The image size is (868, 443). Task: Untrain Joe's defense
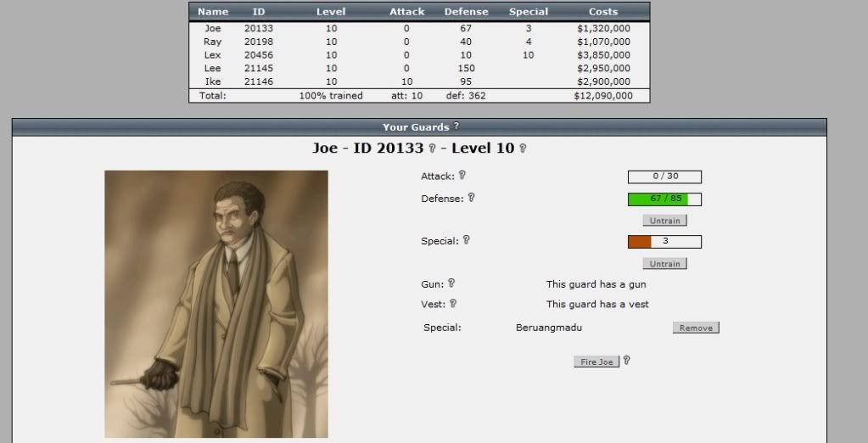[x=665, y=221]
